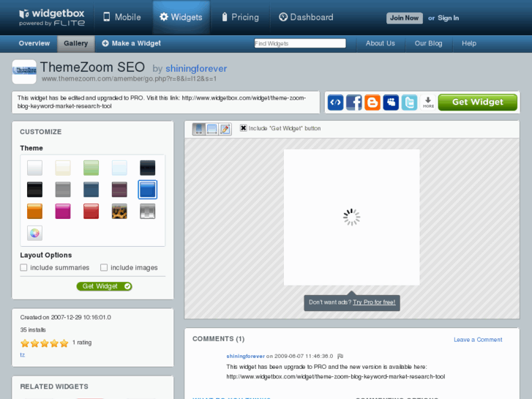
Task: Select the black theme swatch
Action: 34,190
